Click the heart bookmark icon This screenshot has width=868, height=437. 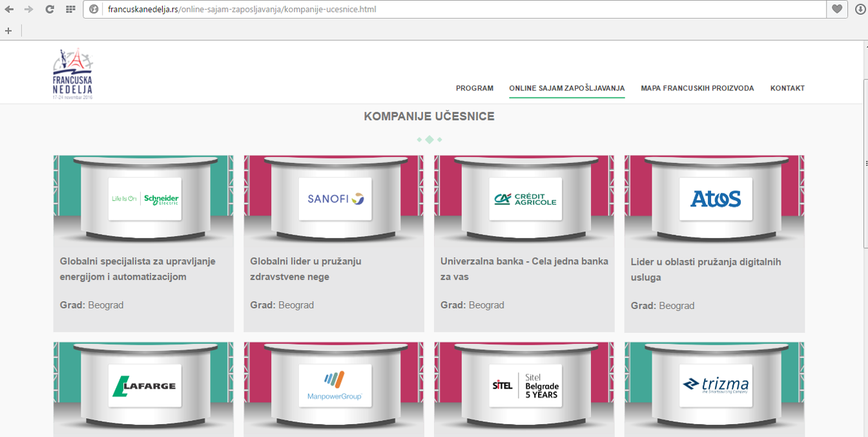click(837, 9)
